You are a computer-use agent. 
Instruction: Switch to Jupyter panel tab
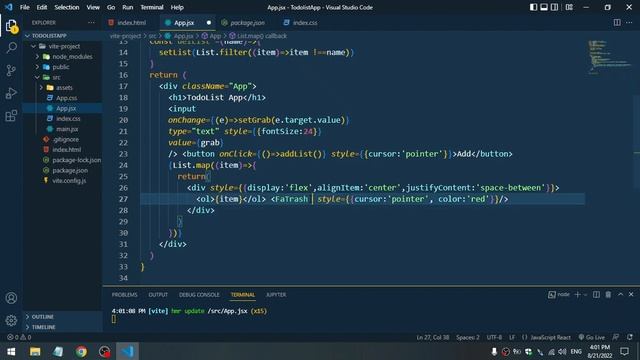click(x=276, y=295)
